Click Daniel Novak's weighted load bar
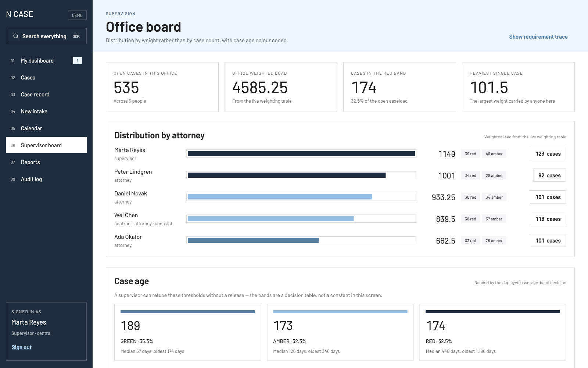Viewport: 588px width, 368px height. click(x=301, y=197)
